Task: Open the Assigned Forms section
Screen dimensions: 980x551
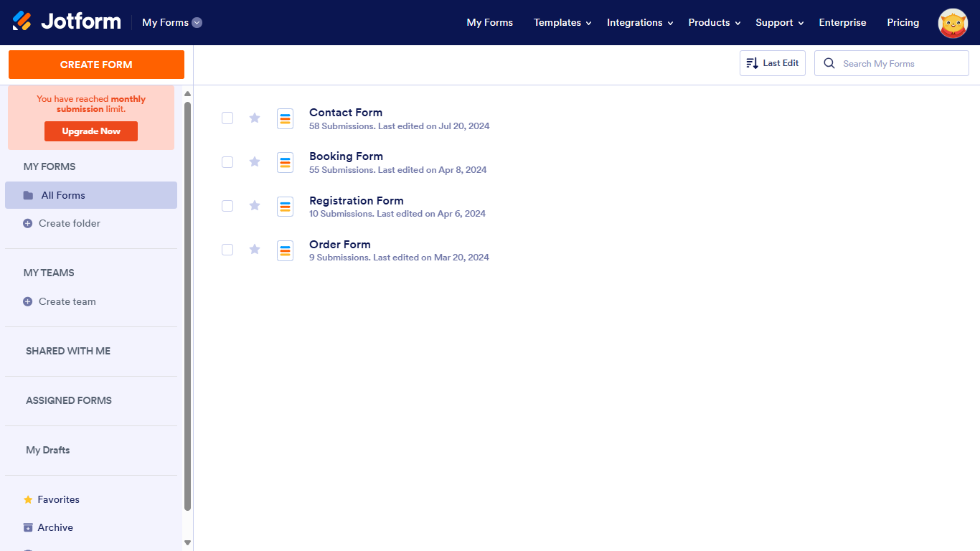Action: pos(69,400)
